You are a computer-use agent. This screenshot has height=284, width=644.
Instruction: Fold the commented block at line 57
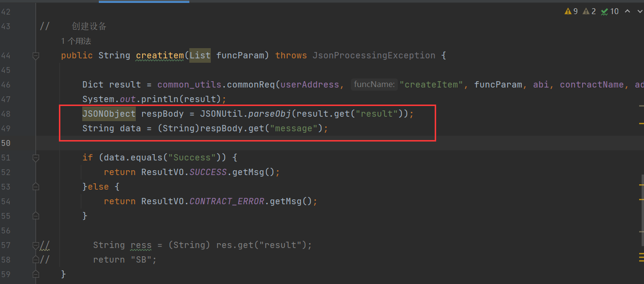point(36,245)
